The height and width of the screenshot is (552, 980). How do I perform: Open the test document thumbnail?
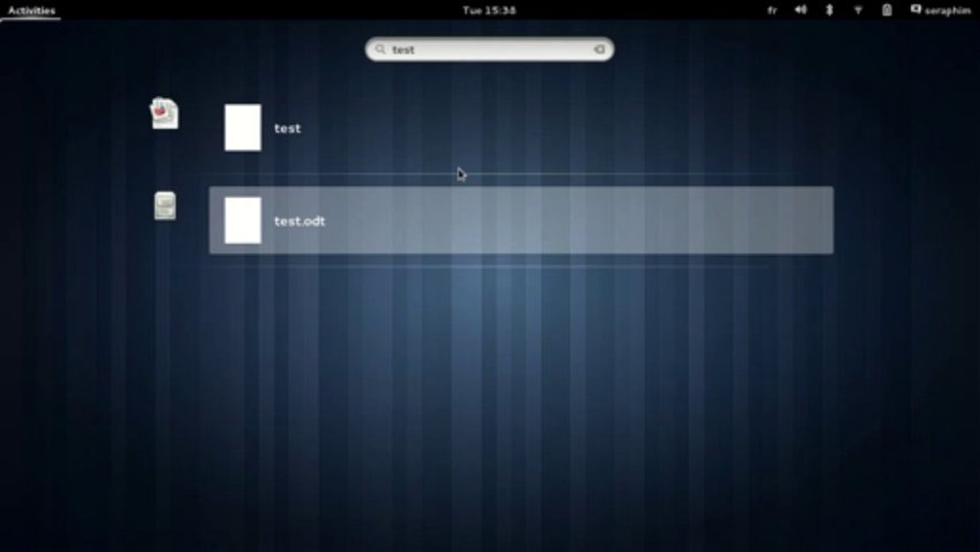click(x=243, y=128)
